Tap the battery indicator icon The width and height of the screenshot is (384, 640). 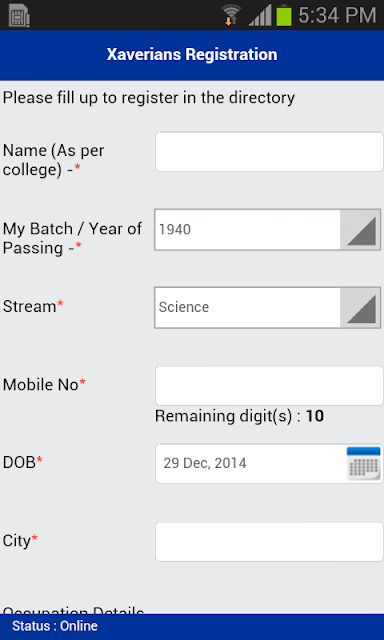[x=284, y=16]
